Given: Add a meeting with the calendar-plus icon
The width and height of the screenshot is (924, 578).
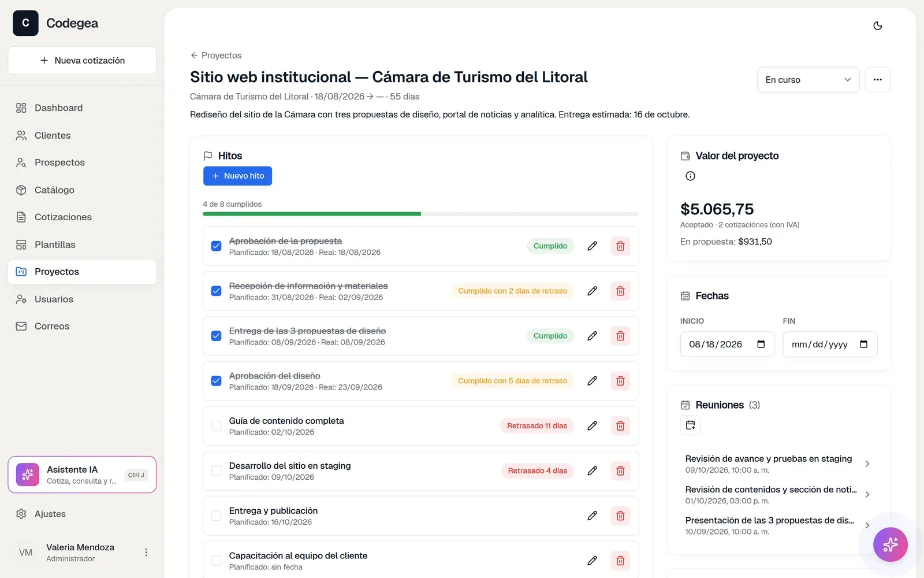Looking at the screenshot, I should coord(690,425).
